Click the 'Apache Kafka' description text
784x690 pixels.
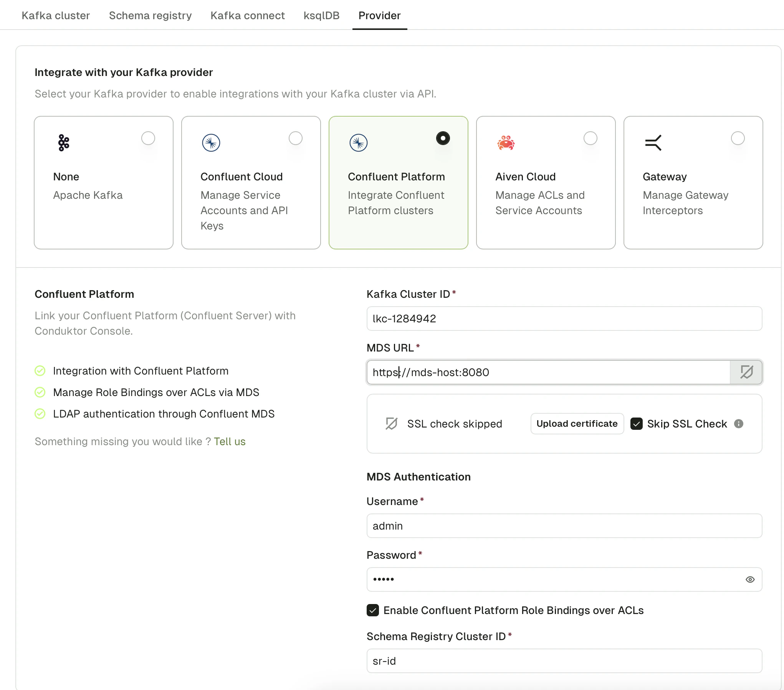click(88, 195)
